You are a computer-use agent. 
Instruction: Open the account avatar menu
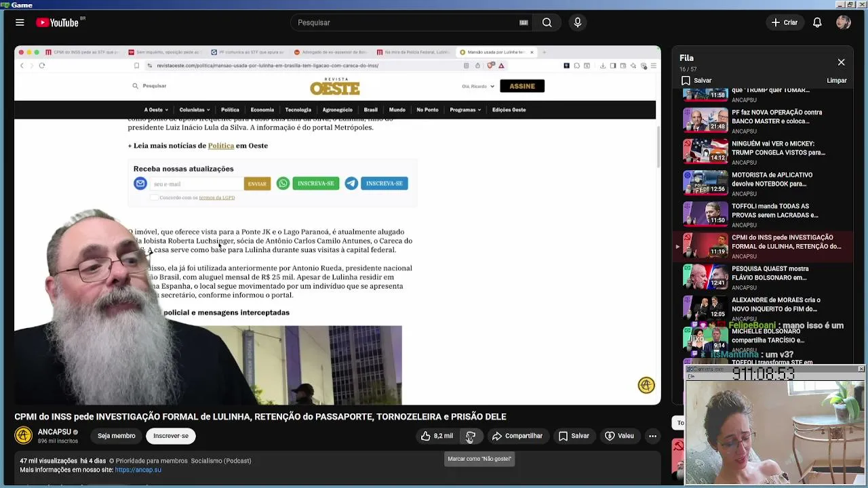844,22
